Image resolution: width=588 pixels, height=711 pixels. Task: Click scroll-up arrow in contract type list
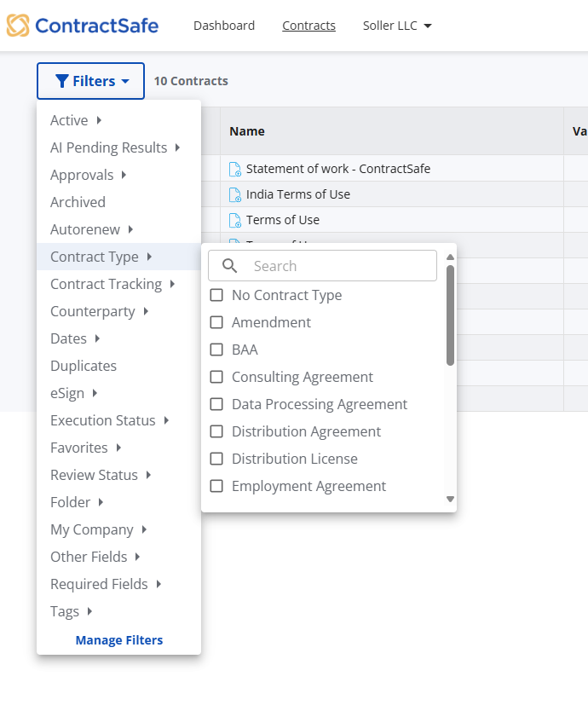click(450, 257)
